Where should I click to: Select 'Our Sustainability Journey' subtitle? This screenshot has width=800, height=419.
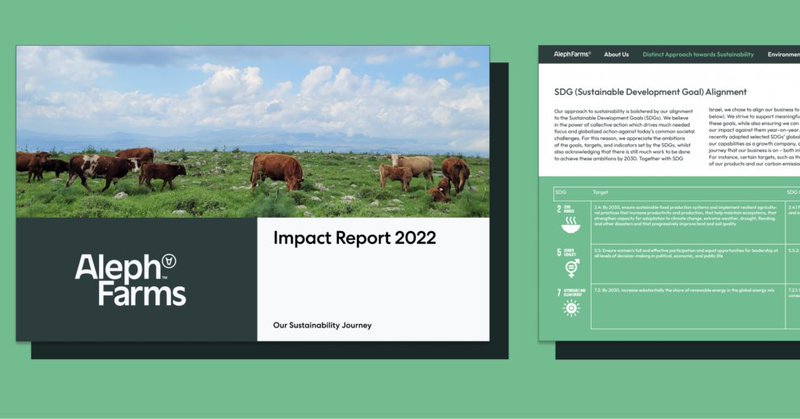click(x=322, y=325)
